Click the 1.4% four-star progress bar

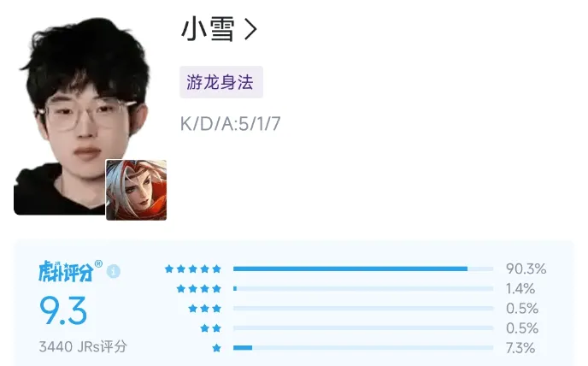(x=363, y=289)
